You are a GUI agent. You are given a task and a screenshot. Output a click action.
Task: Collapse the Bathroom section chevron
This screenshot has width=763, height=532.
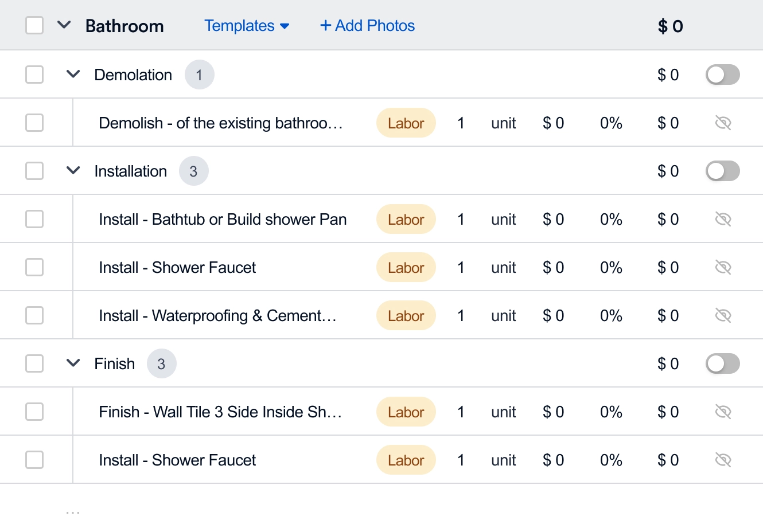64,25
